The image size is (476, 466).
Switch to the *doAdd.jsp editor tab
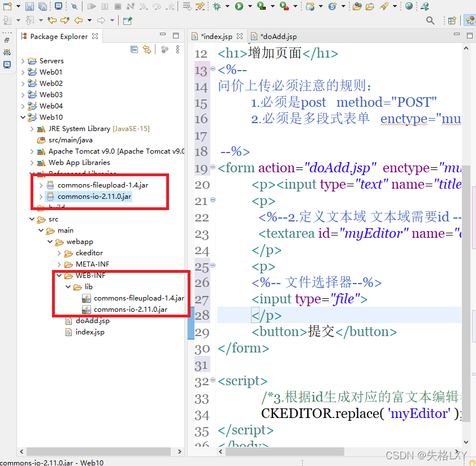click(x=274, y=36)
